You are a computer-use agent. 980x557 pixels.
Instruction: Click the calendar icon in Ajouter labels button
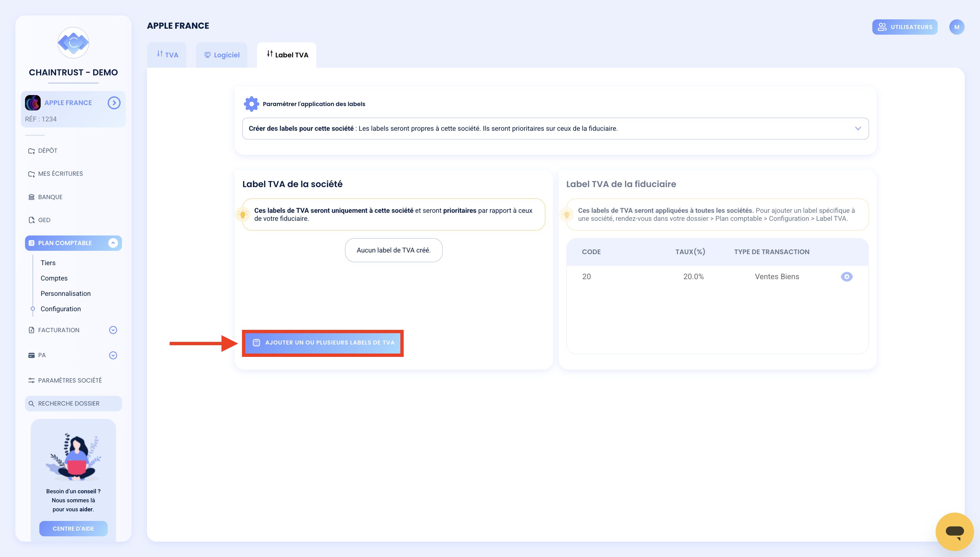pyautogui.click(x=256, y=343)
